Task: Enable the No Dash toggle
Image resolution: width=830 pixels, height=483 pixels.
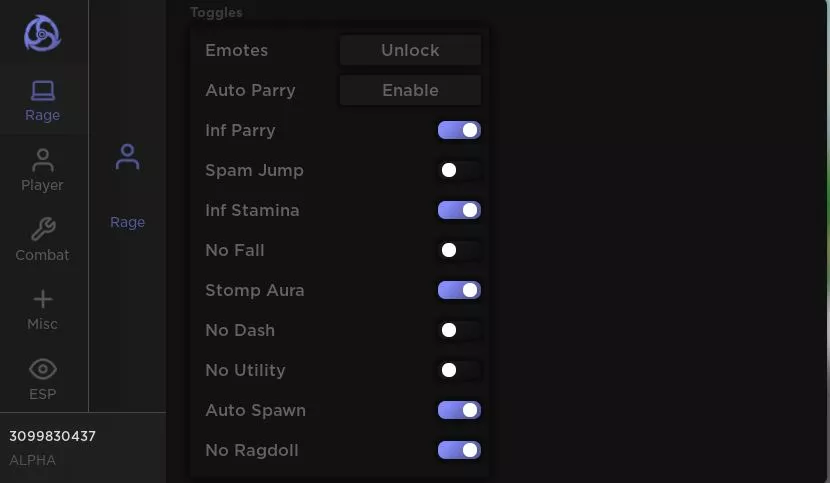Action: pyautogui.click(x=459, y=330)
